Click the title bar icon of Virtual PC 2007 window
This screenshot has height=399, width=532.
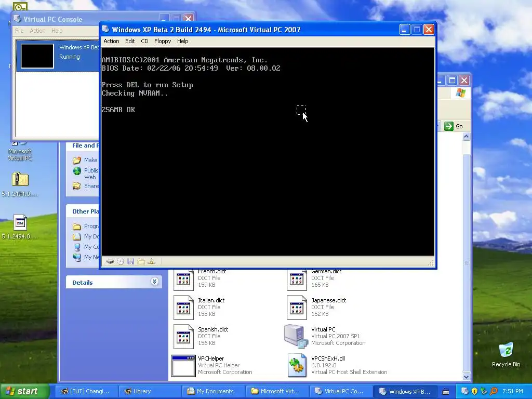(x=105, y=29)
